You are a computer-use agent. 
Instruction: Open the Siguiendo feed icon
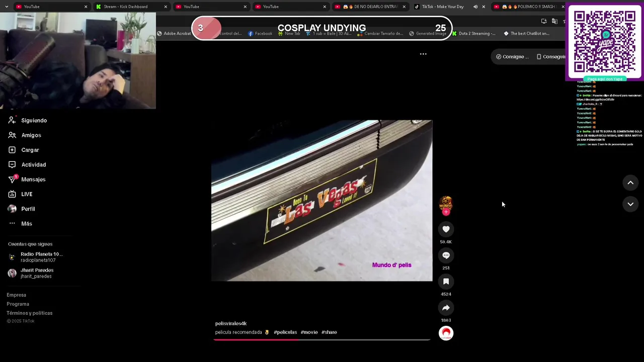(x=12, y=120)
